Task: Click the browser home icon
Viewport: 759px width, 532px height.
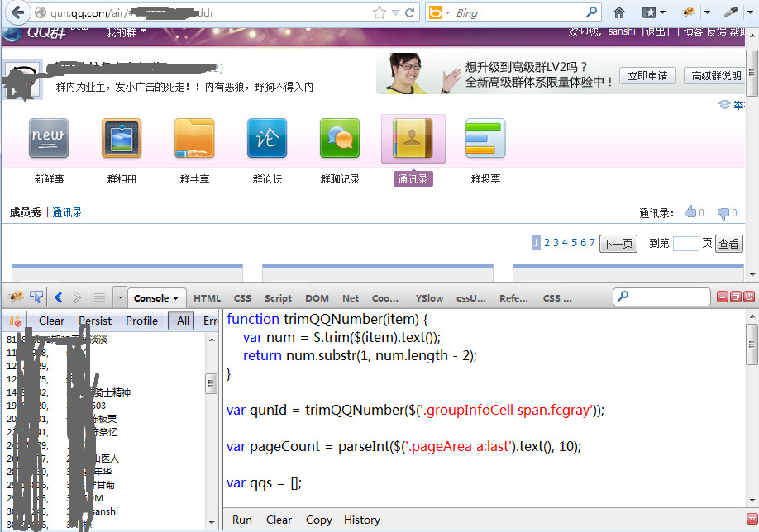Action: point(618,12)
